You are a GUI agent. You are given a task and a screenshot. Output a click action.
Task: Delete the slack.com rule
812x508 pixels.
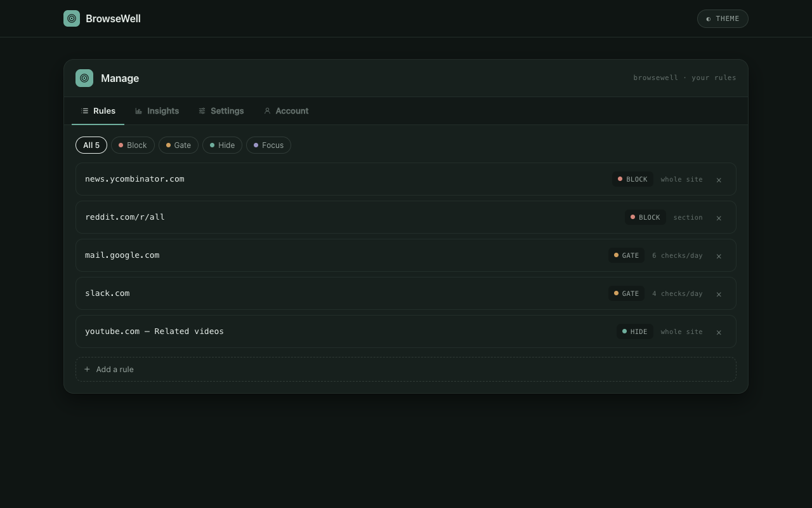719,294
